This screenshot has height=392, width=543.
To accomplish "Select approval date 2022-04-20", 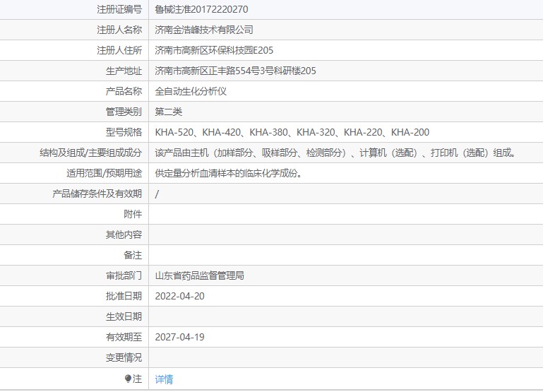I will (x=179, y=296).
